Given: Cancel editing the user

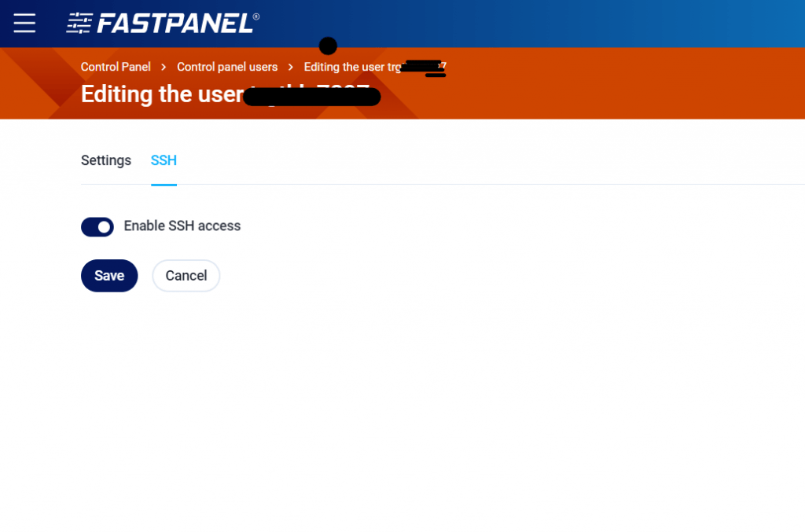Looking at the screenshot, I should (186, 276).
